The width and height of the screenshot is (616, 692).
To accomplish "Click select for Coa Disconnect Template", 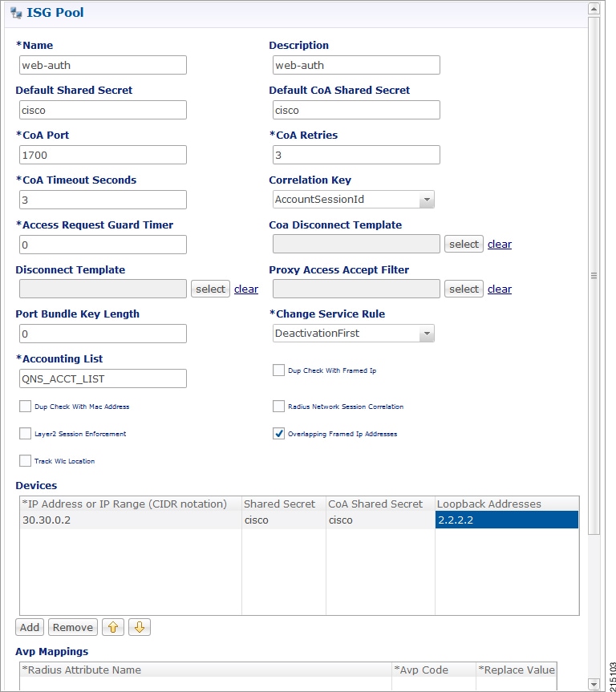I will [x=464, y=244].
